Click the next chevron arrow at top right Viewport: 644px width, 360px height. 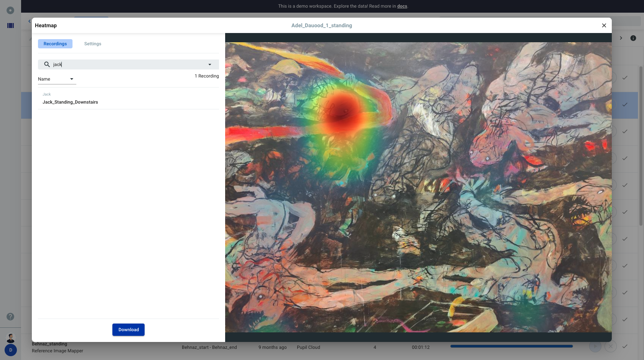tap(621, 38)
